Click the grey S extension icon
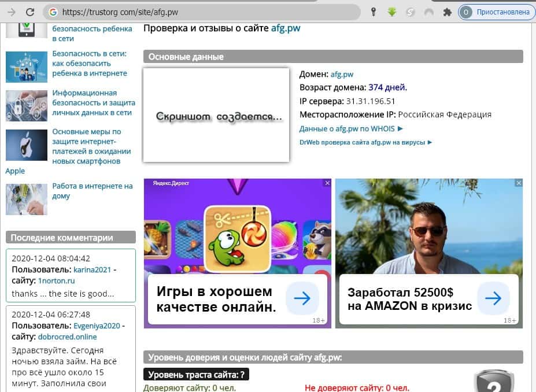Viewport: 536px width, 392px height. point(410,12)
